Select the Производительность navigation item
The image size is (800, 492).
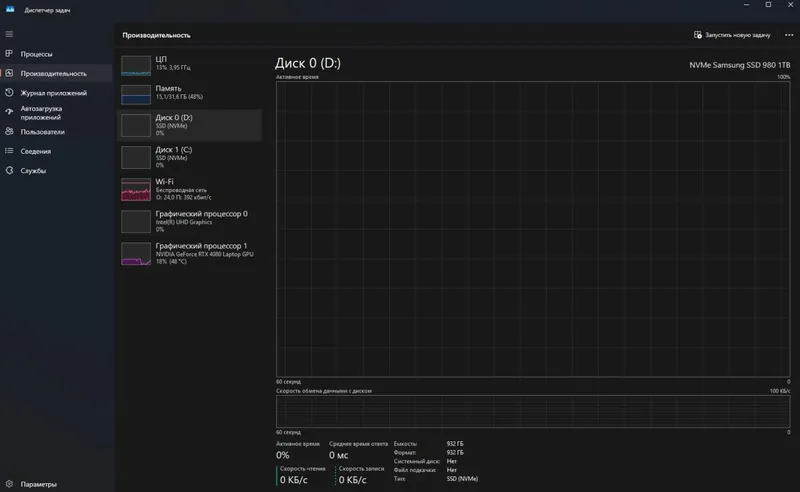click(x=56, y=73)
